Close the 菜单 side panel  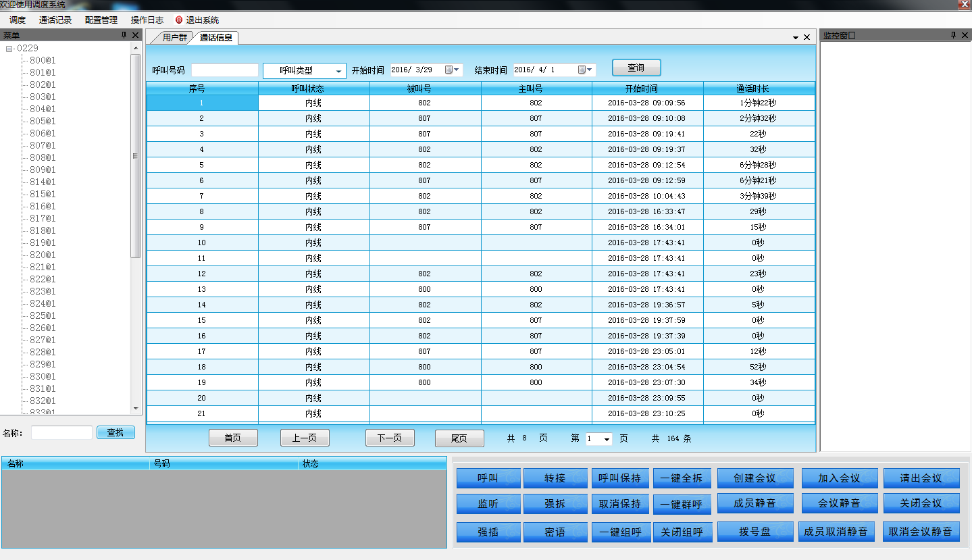[x=135, y=35]
